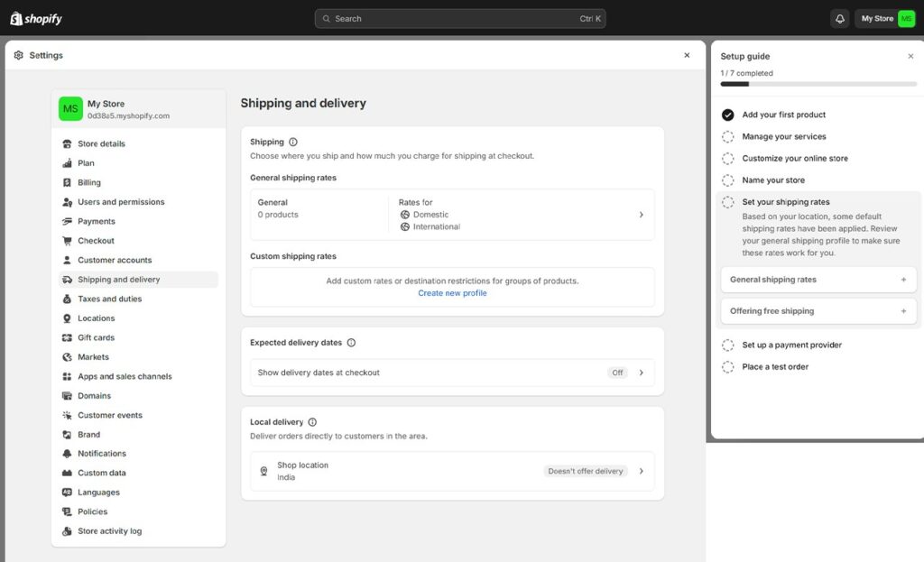Click 'Create new profile' link
924x562 pixels.
point(452,293)
